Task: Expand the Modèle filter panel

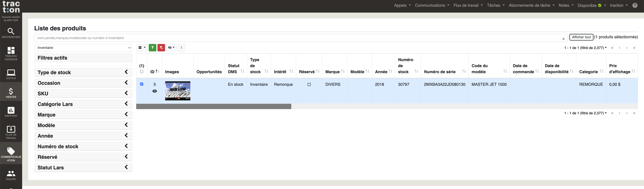Action: [83, 125]
